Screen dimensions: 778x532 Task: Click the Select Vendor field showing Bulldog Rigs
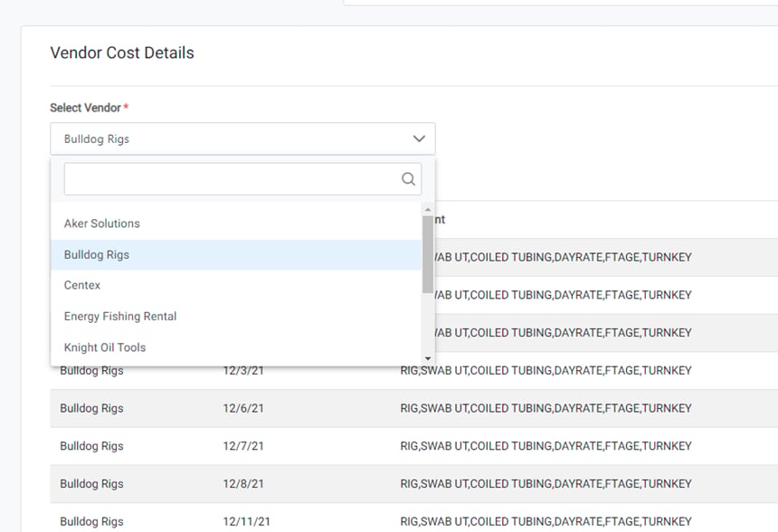(x=242, y=139)
